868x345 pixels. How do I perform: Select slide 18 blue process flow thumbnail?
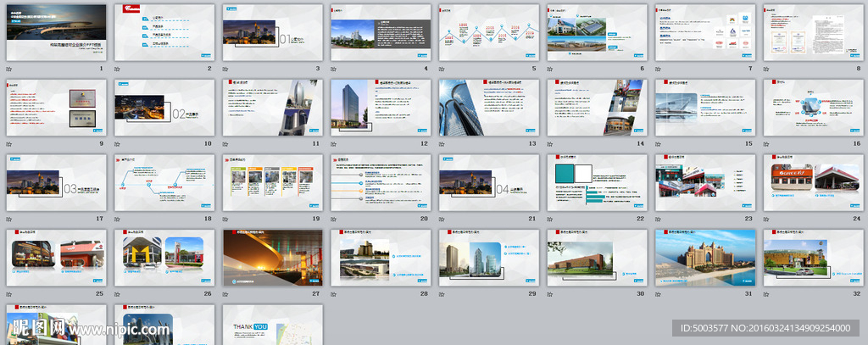click(164, 183)
